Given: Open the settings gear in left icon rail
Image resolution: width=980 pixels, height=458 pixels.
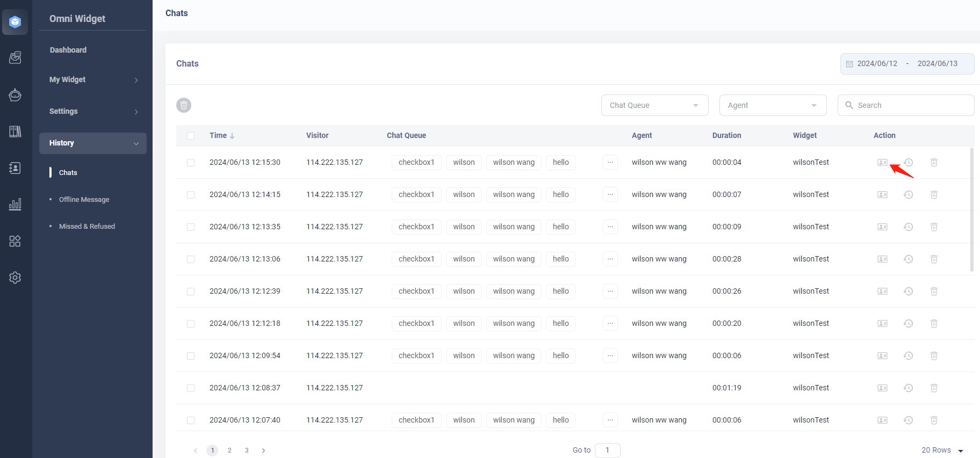Looking at the screenshot, I should point(15,278).
